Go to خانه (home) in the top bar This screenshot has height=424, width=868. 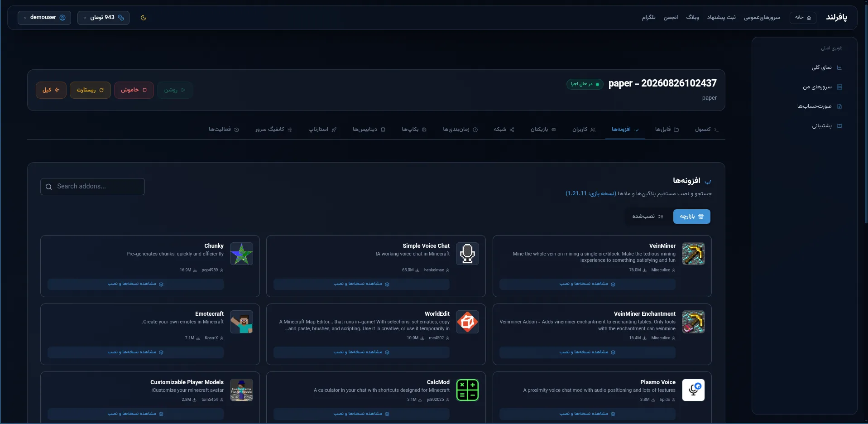[x=803, y=18]
